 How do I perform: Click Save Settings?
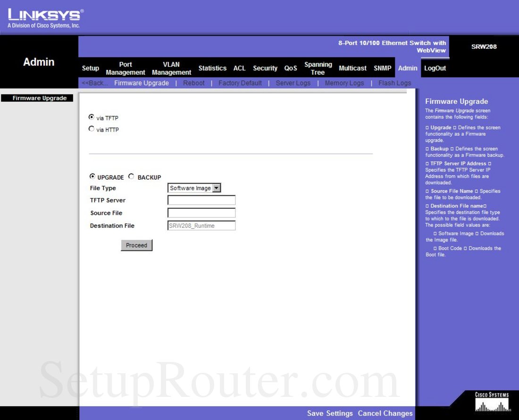pos(330,413)
